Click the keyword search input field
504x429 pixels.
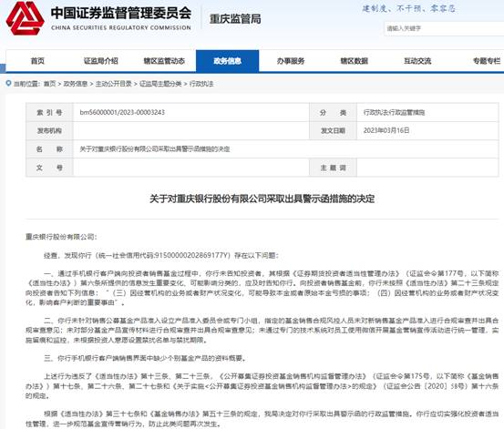pyautogui.click(x=444, y=28)
